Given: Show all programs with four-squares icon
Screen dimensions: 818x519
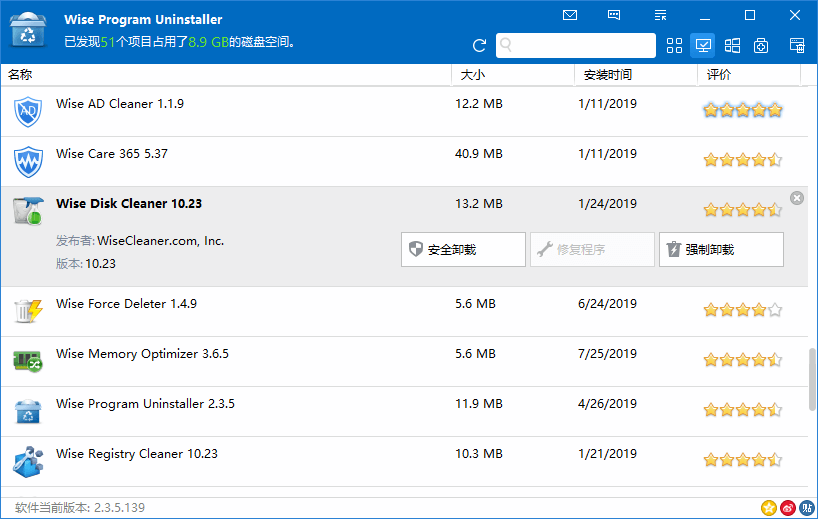Looking at the screenshot, I should [x=674, y=45].
